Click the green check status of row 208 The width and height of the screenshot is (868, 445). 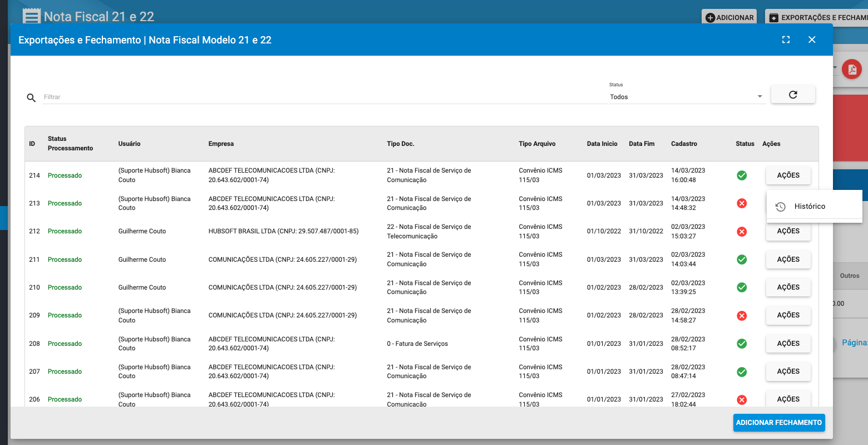pyautogui.click(x=742, y=344)
